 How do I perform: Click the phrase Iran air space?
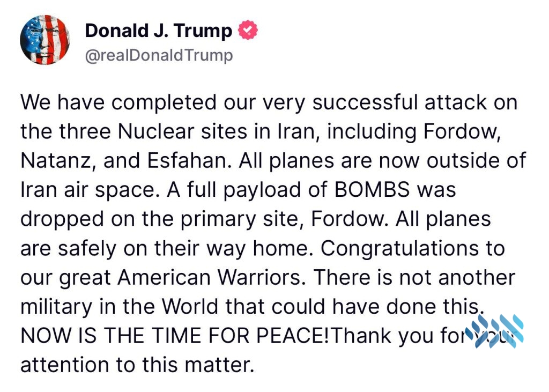[x=88, y=190]
